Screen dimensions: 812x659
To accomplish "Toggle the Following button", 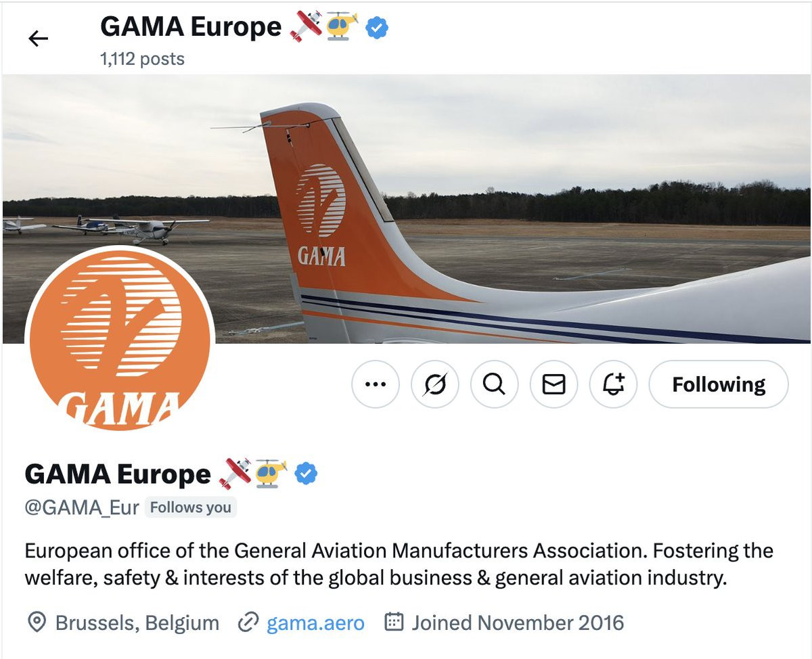I will click(x=719, y=384).
